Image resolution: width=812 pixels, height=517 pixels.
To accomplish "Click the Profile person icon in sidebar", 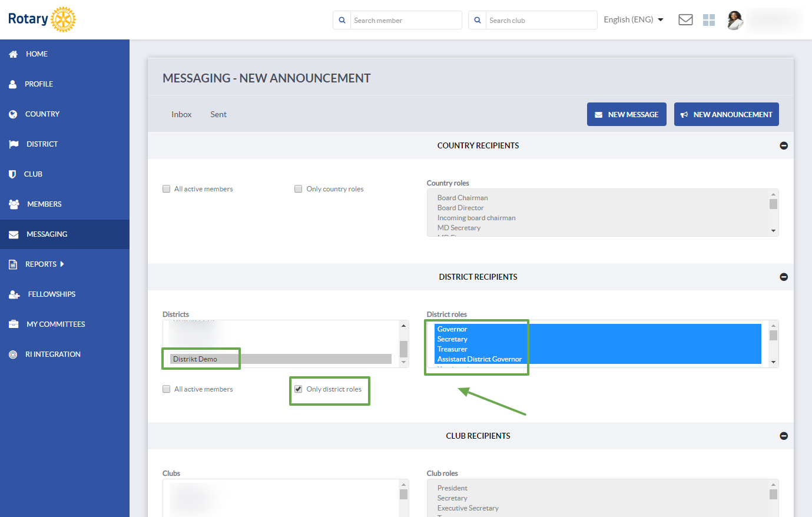I will [x=13, y=84].
